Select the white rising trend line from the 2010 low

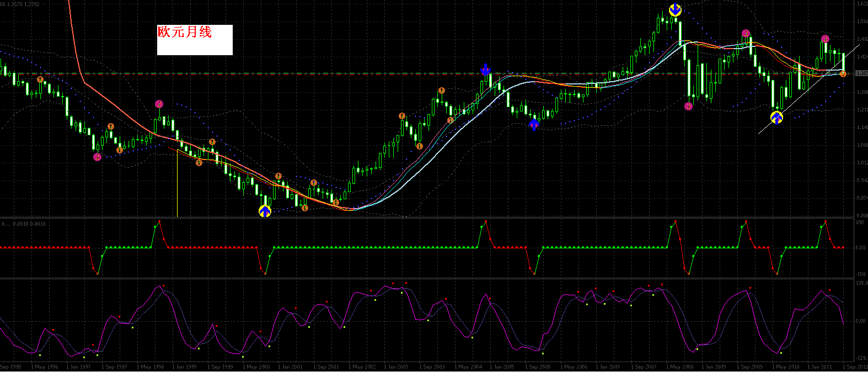click(x=808, y=89)
